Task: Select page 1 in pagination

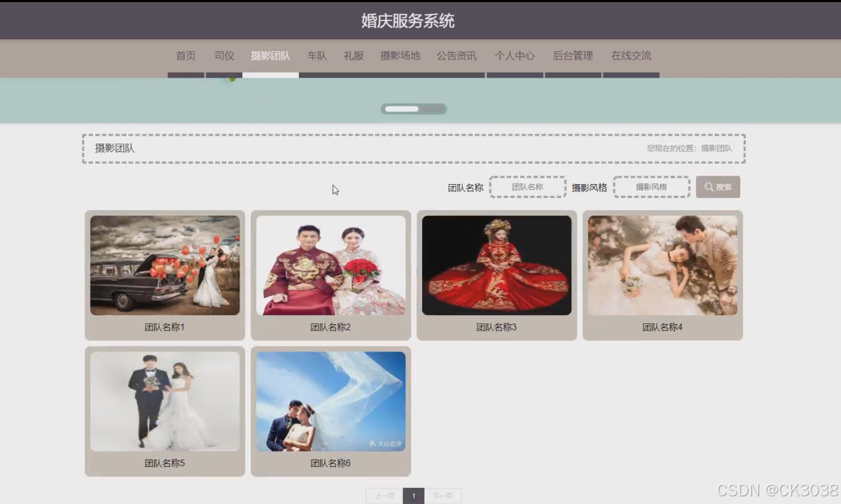Action: click(x=413, y=495)
